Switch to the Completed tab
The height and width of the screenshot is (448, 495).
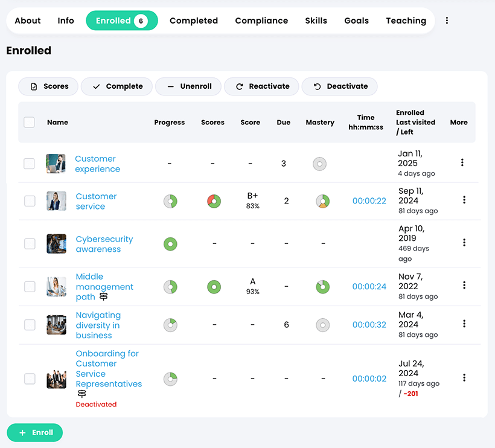[x=193, y=20]
